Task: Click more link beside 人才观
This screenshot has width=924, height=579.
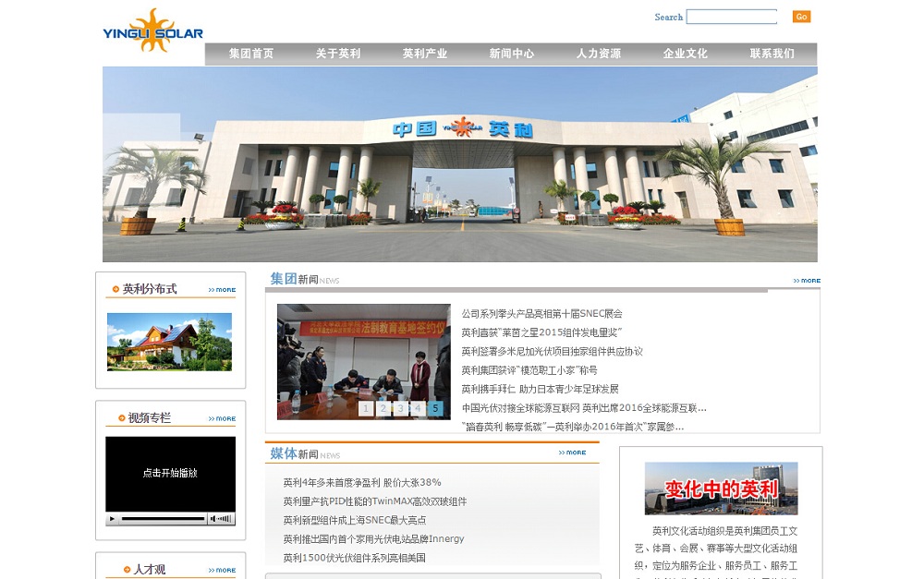Action: 222,570
